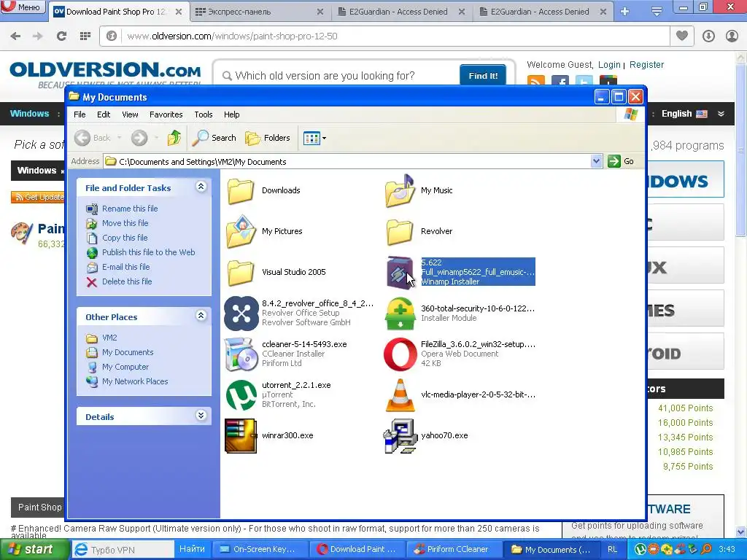Click the Go button next to address

(621, 161)
